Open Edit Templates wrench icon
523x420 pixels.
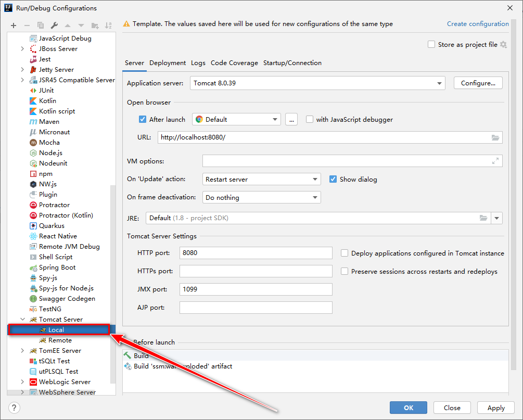[54, 26]
